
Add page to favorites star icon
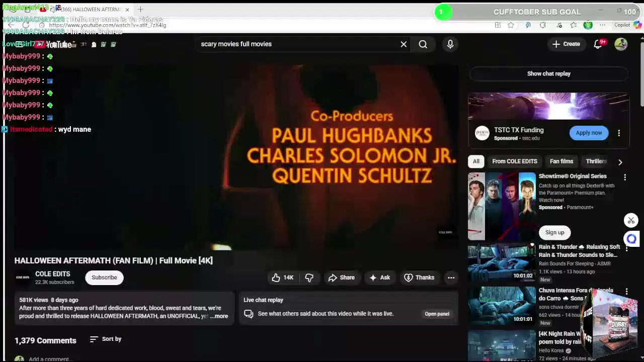tap(511, 25)
